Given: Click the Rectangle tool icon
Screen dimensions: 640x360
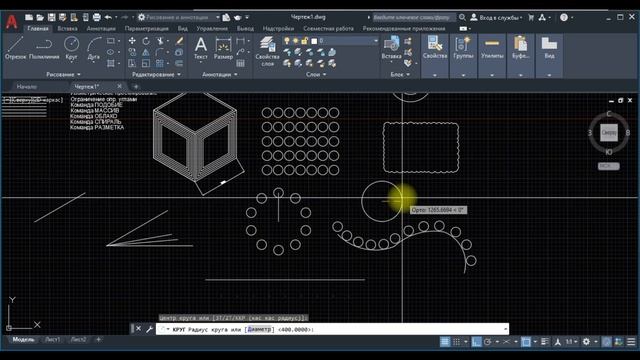Looking at the screenshot, I should tap(111, 41).
